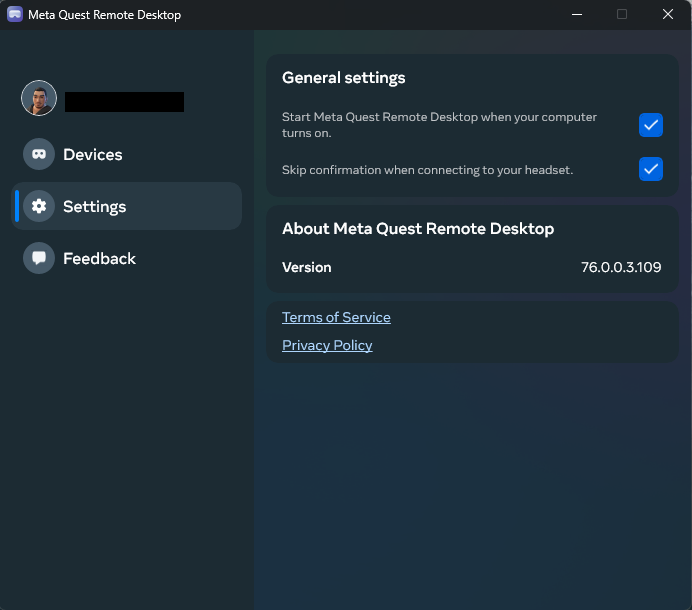This screenshot has width=692, height=610.
Task: Go to the Feedback menu label
Action: 99,258
